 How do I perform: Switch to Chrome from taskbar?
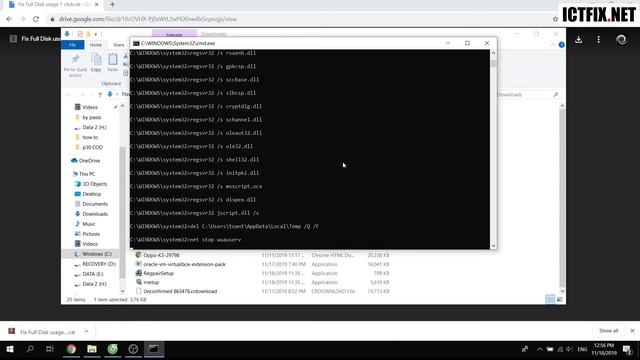[71, 349]
